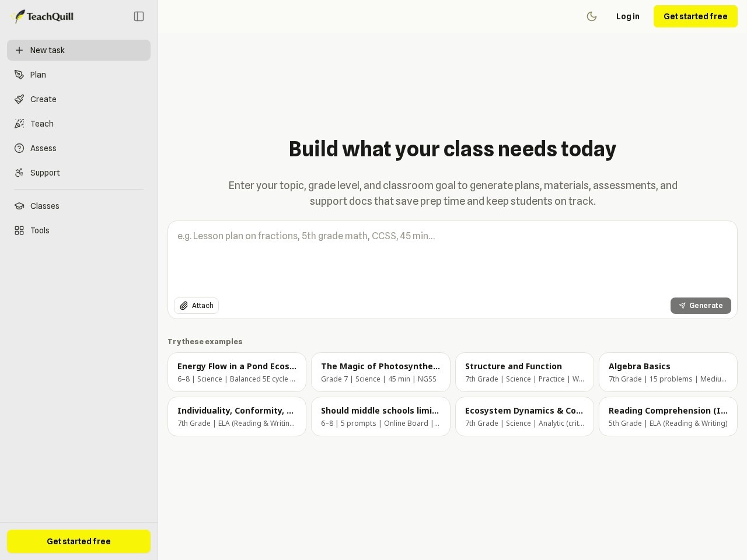Open the Teach section
Image resolution: width=747 pixels, height=560 pixels.
(x=79, y=124)
